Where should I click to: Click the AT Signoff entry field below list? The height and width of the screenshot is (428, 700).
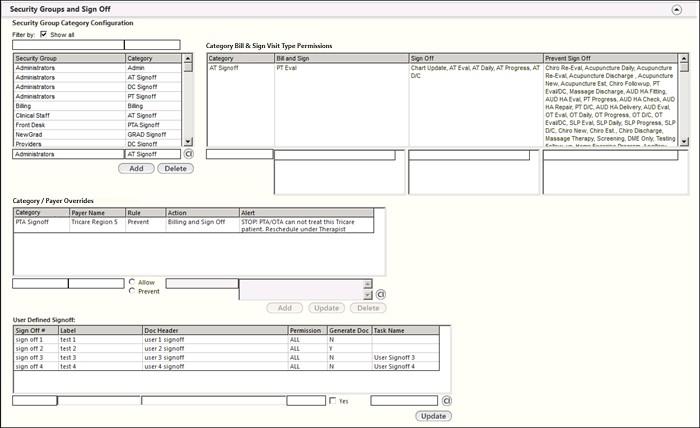pos(152,154)
